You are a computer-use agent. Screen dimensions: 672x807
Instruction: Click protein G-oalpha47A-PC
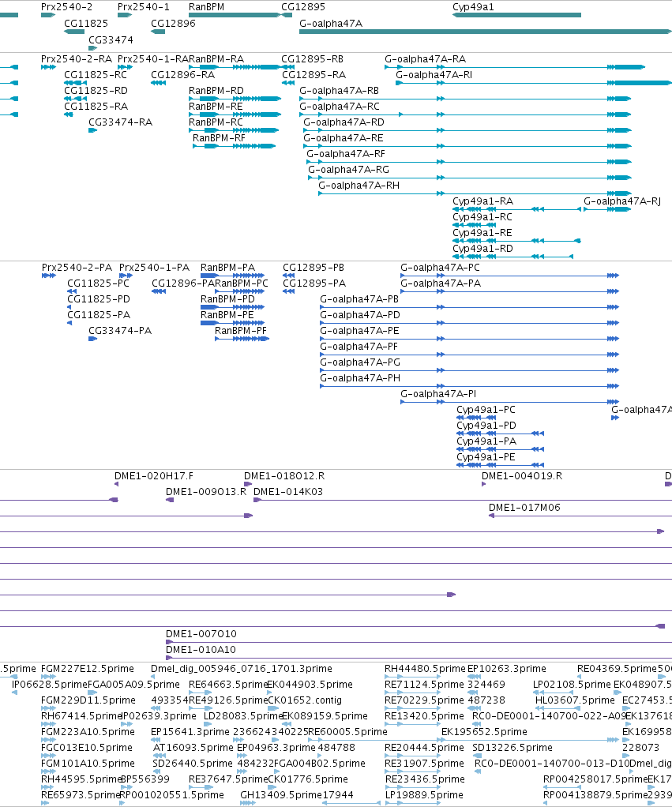441,268
